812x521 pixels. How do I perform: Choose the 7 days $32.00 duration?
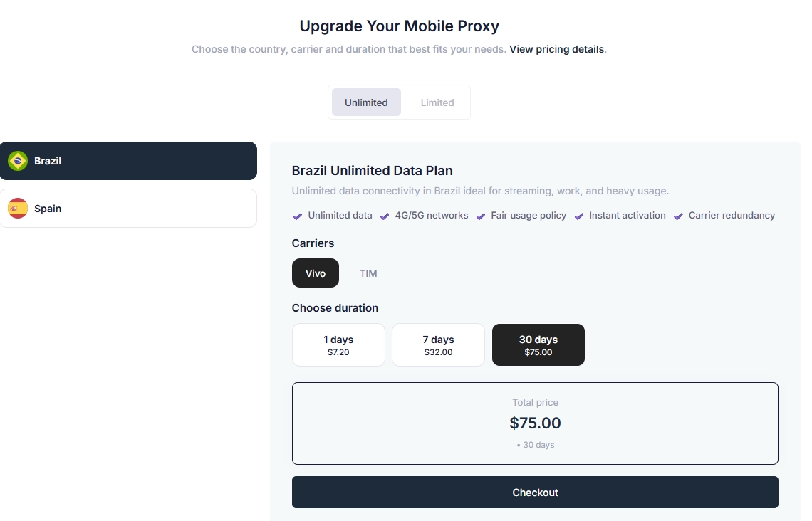(x=438, y=345)
